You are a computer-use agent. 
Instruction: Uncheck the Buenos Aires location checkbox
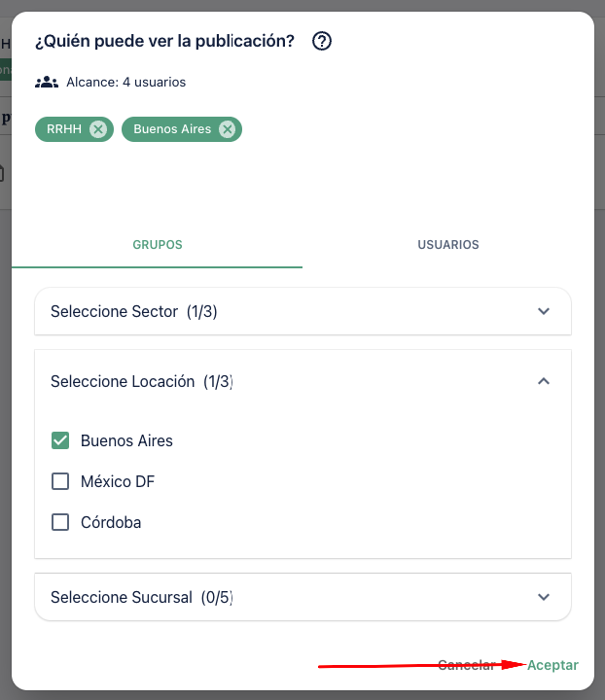pos(60,440)
